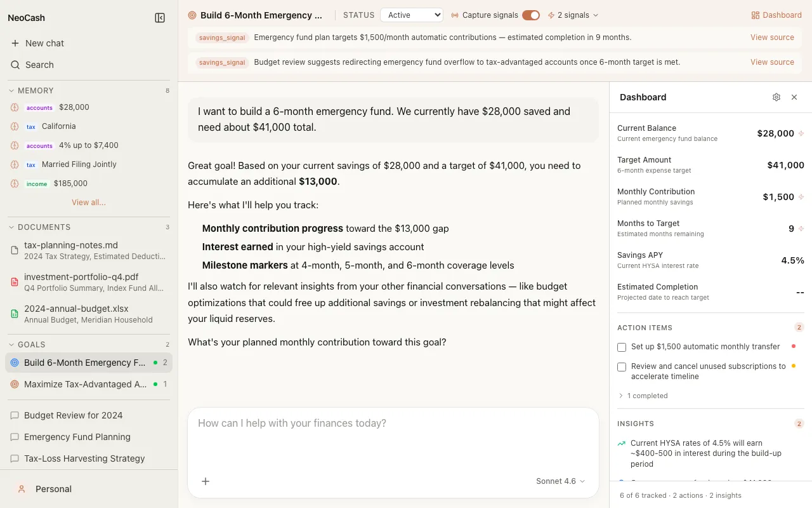This screenshot has width=812, height=508.
Task: Click the $185,000 income memory entry
Action: click(89, 184)
